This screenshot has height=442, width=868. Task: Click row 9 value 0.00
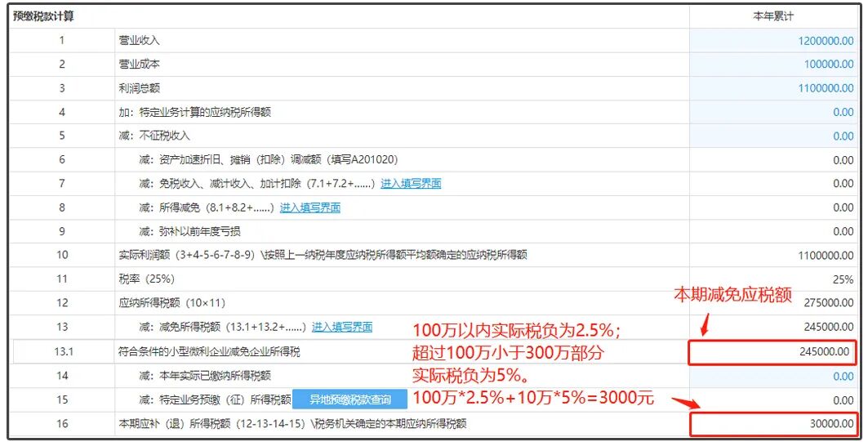pos(843,231)
